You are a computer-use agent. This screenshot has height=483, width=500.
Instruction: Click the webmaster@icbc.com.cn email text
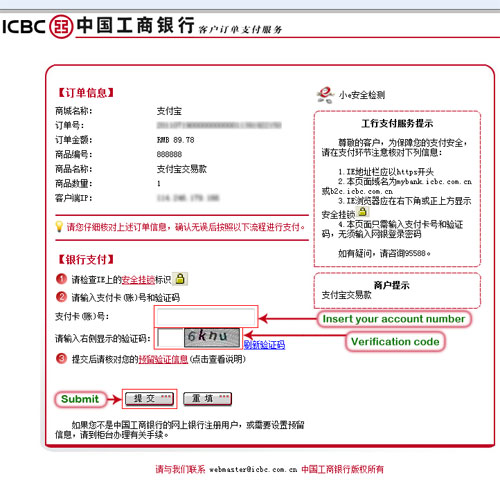point(253,470)
